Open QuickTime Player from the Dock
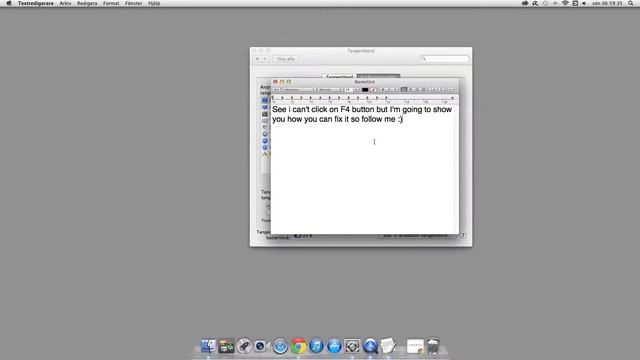 point(370,346)
